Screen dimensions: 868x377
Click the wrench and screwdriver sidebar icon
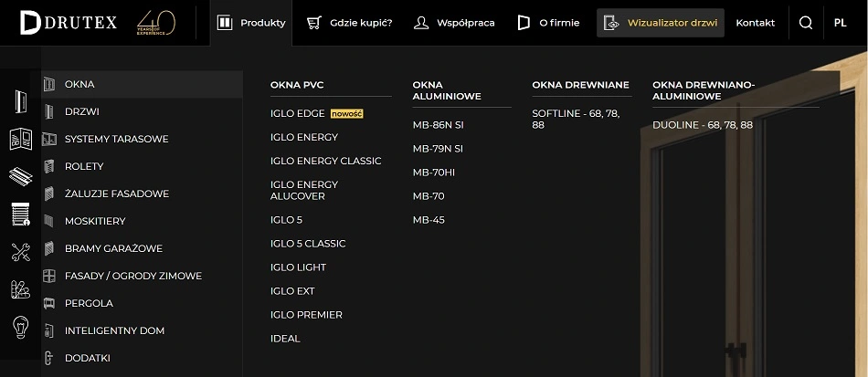20,252
